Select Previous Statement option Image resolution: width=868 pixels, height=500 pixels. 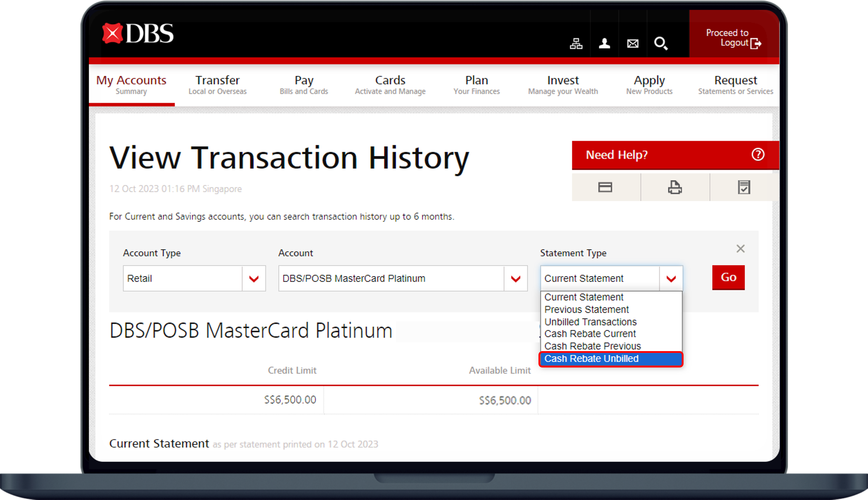pos(611,309)
